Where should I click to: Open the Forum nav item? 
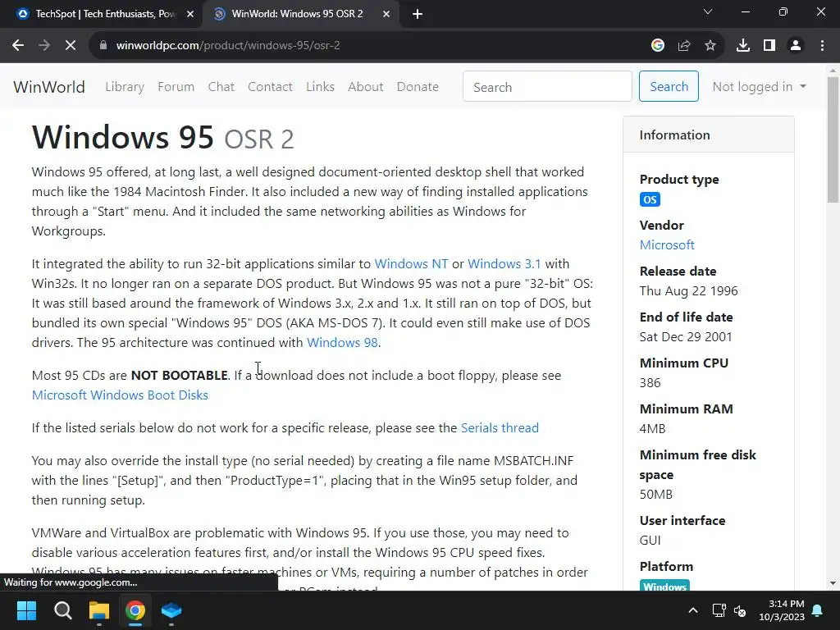click(176, 87)
